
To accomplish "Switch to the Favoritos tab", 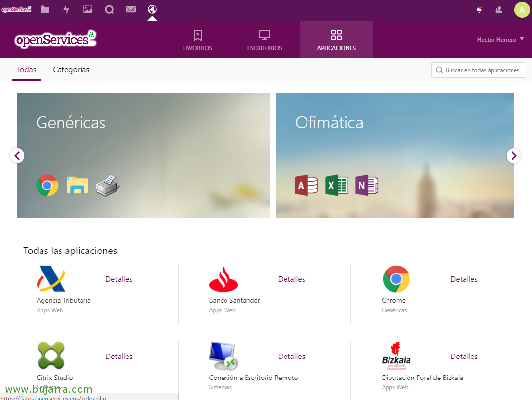I will click(x=198, y=40).
